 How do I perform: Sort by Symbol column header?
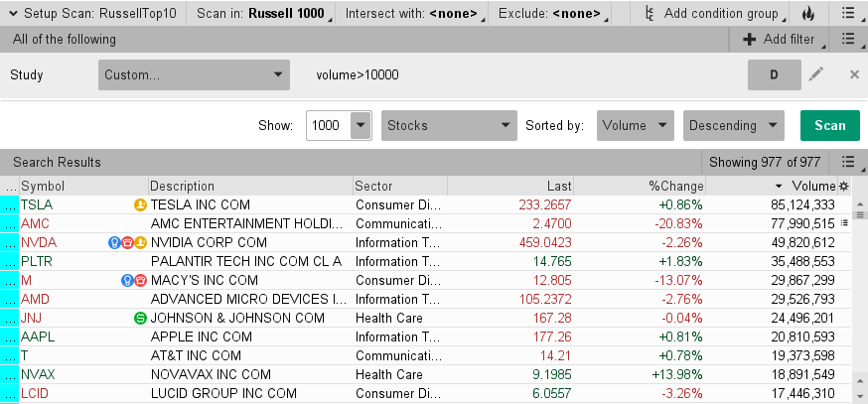pyautogui.click(x=84, y=186)
